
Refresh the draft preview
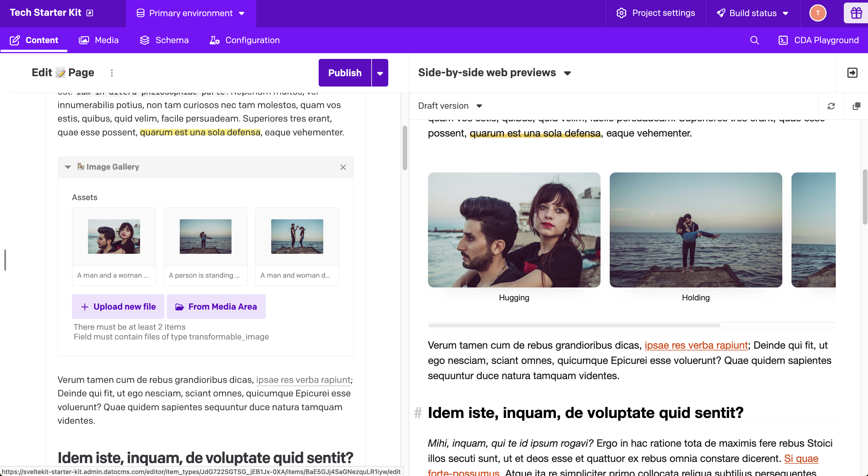tap(831, 106)
